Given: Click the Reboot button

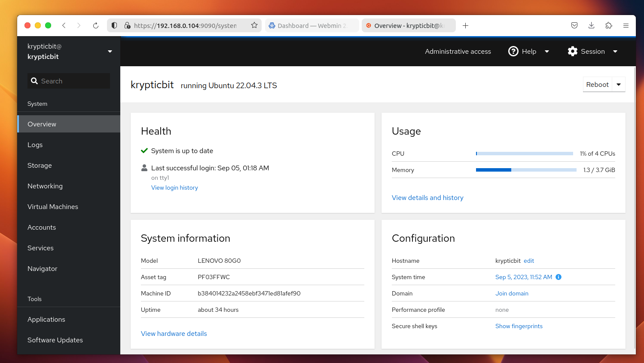Looking at the screenshot, I should pyautogui.click(x=597, y=85).
